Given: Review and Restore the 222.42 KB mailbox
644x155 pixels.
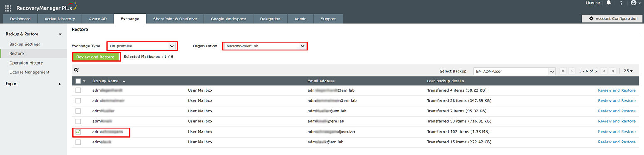Looking at the screenshot, I should tap(617, 142).
